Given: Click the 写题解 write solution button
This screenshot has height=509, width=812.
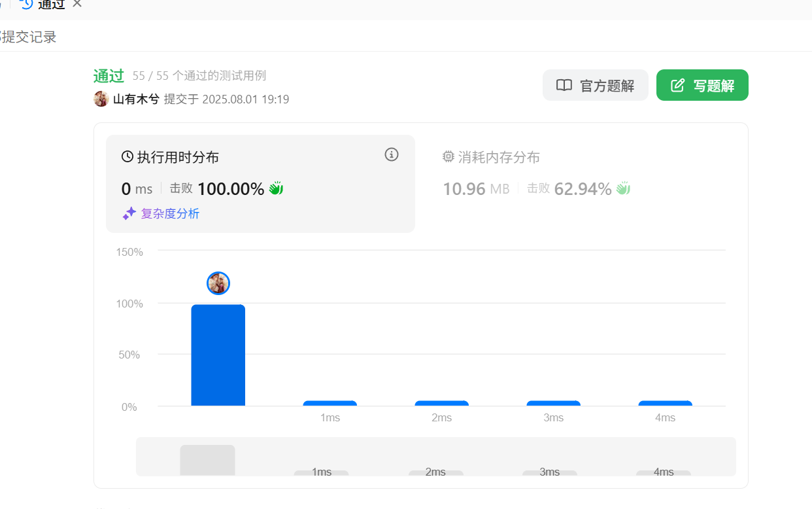Looking at the screenshot, I should point(702,85).
